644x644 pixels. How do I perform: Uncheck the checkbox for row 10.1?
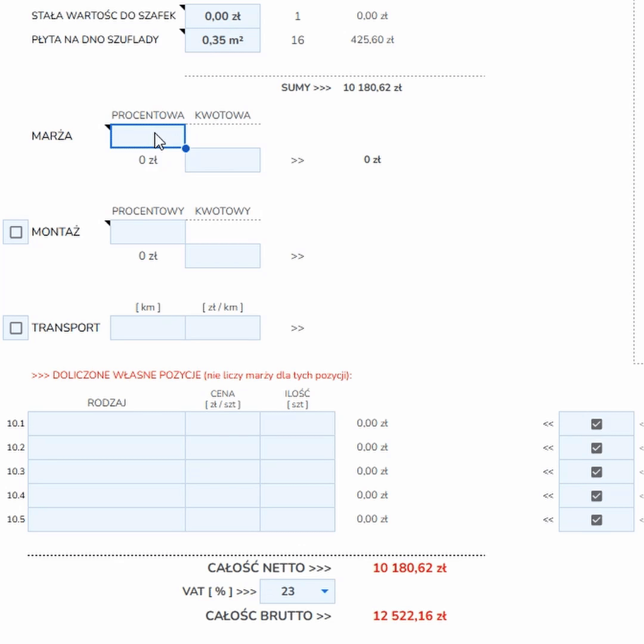click(596, 424)
